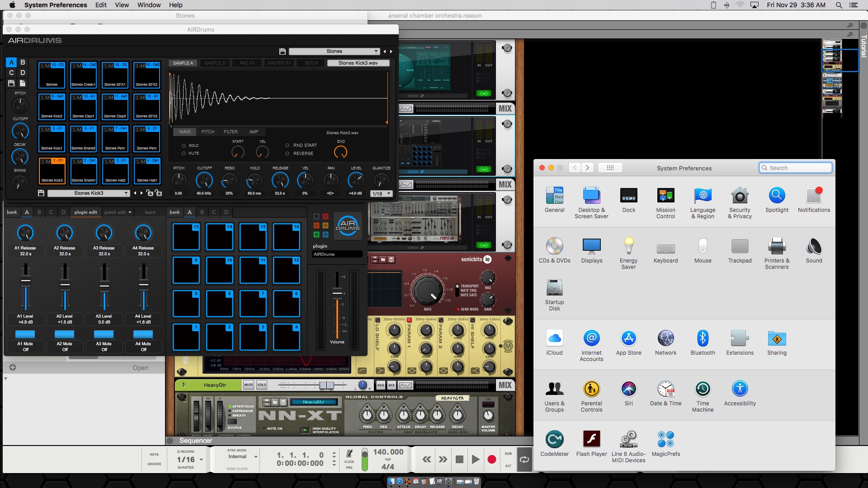Open Energy Saver preferences
868x488 pixels.
pos(628,253)
